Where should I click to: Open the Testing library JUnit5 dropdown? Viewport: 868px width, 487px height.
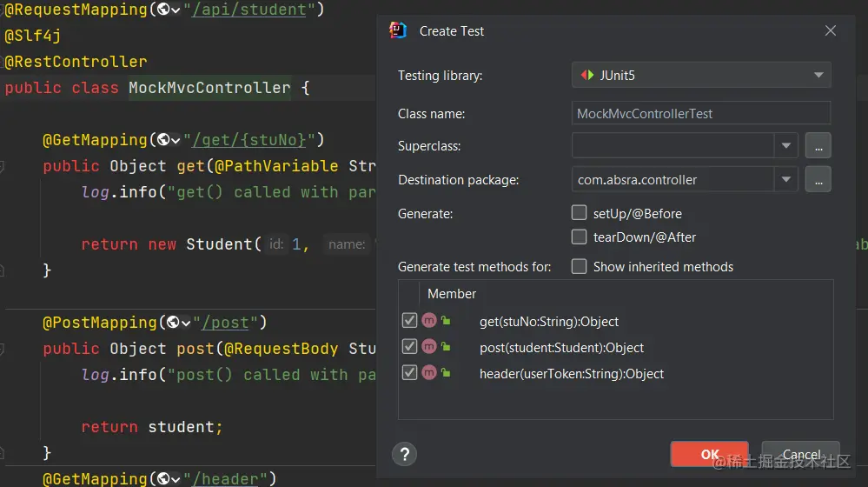[x=701, y=75]
